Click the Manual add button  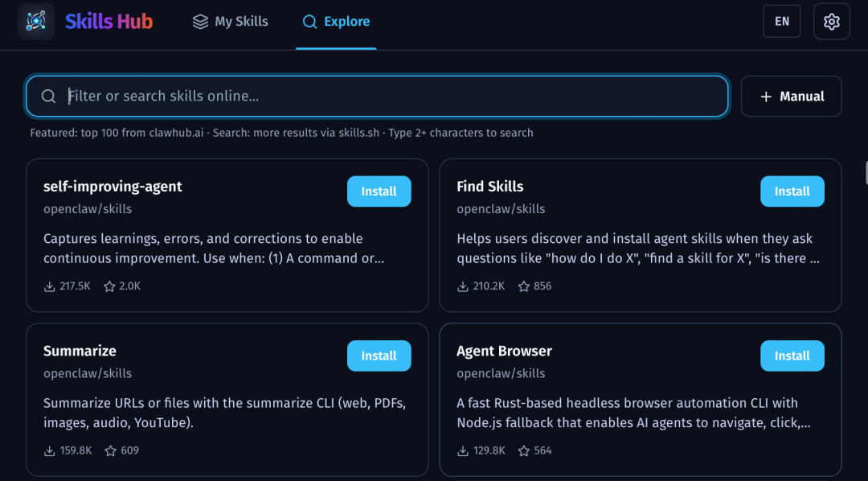791,97
